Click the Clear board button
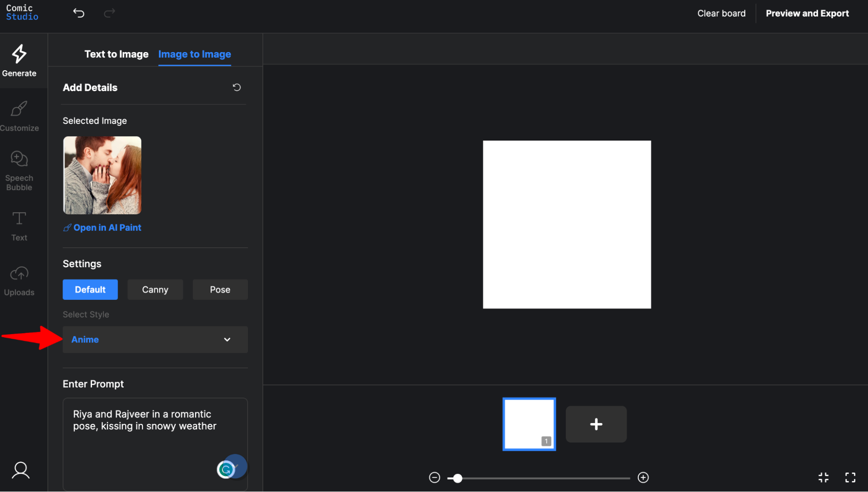Screen dimensions: 868x492 tap(721, 13)
